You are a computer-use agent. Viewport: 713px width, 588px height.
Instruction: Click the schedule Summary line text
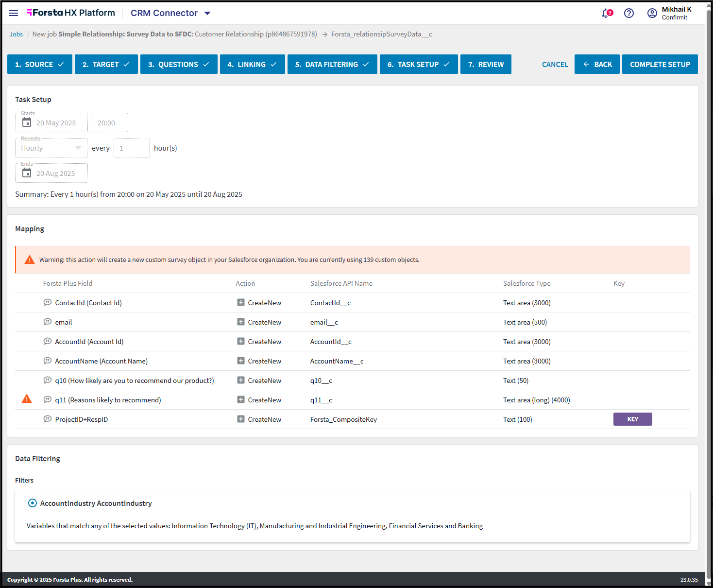coord(129,194)
